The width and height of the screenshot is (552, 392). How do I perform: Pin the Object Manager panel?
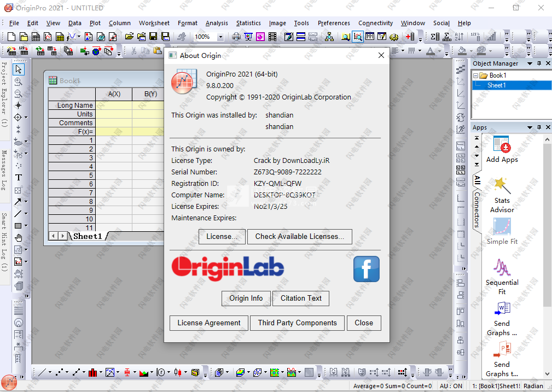point(539,63)
